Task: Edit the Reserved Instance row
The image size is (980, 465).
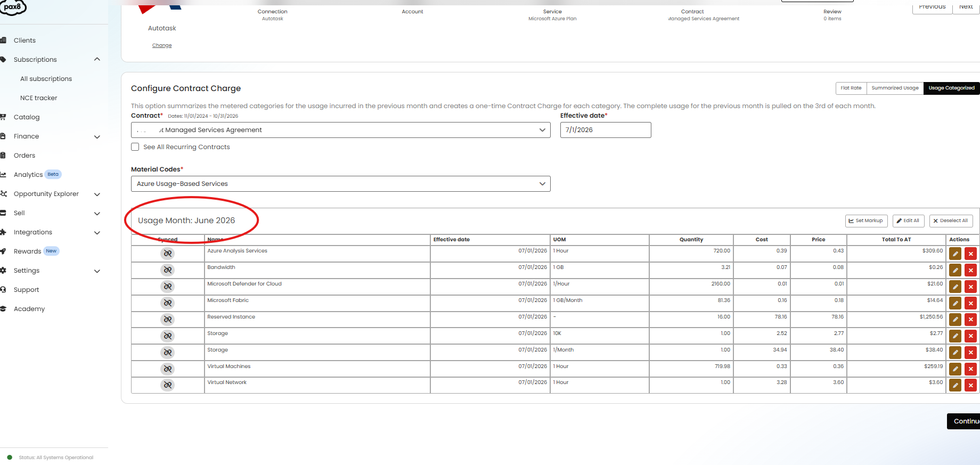Action: (956, 320)
